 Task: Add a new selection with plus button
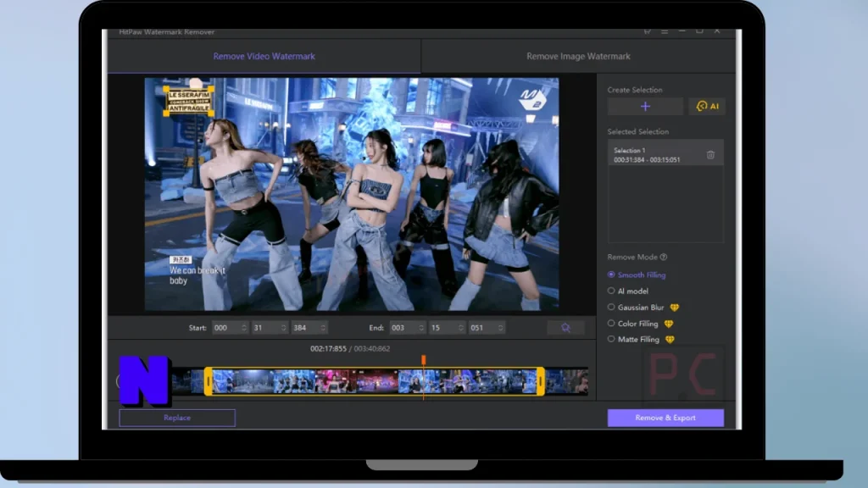tap(645, 106)
